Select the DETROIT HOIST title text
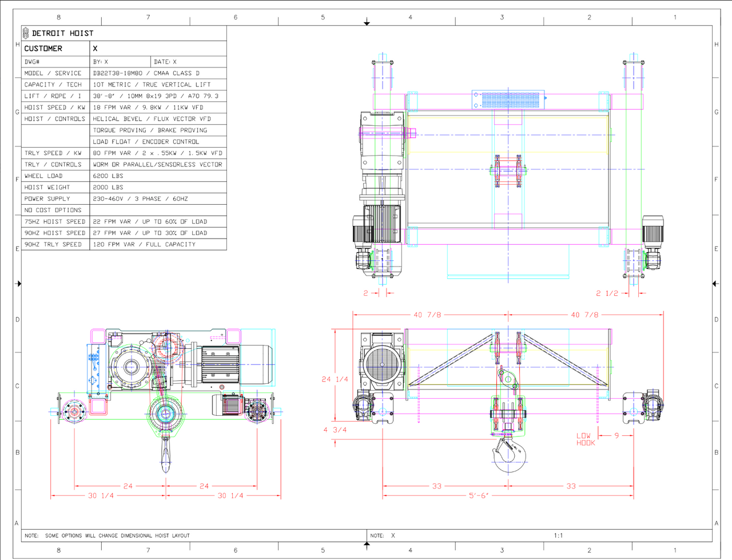 [x=62, y=34]
